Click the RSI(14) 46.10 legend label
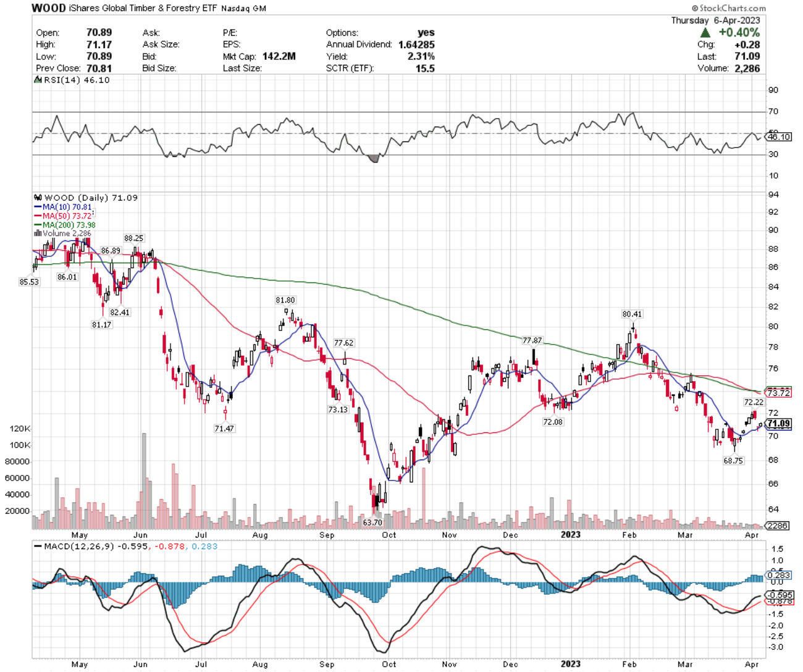 coord(77,80)
